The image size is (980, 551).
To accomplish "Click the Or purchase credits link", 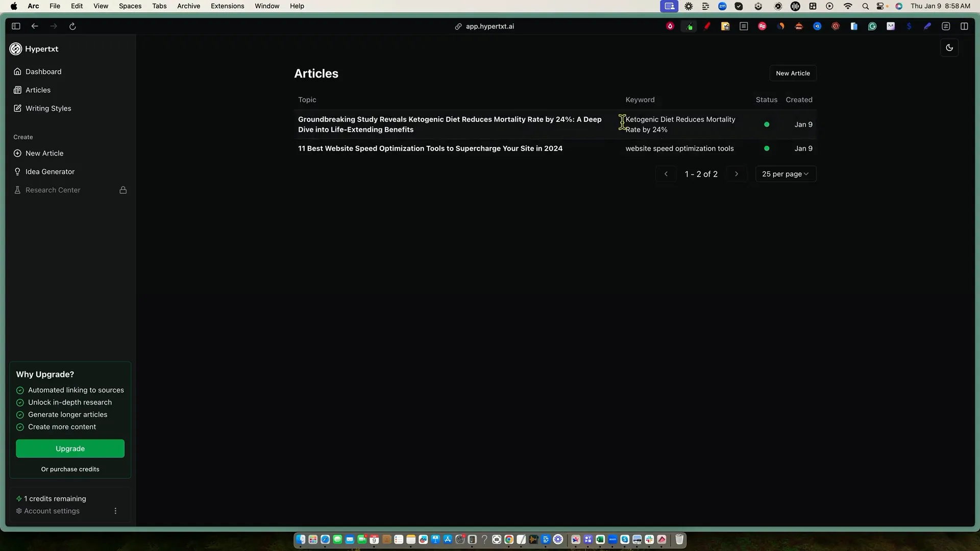I will point(70,469).
